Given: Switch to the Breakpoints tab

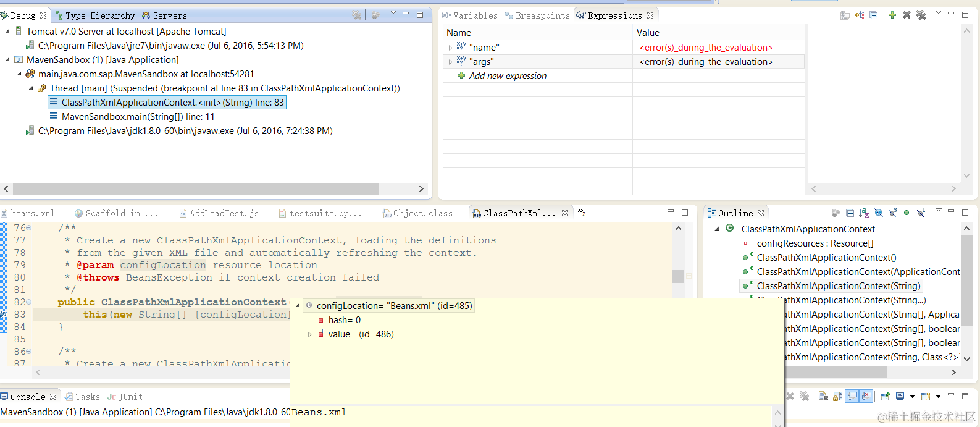Looking at the screenshot, I should pos(537,15).
